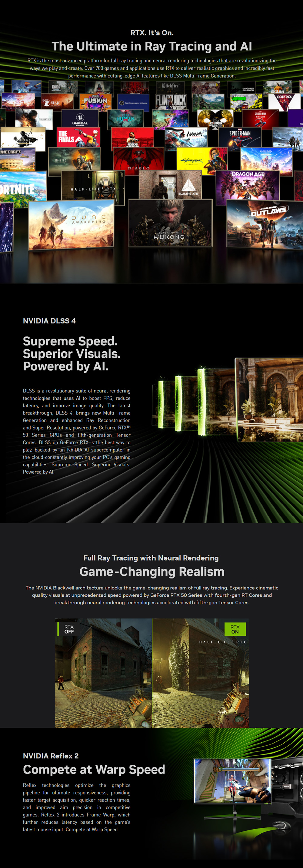Click the RTX OFF badge
The image size is (303, 868).
69,629
